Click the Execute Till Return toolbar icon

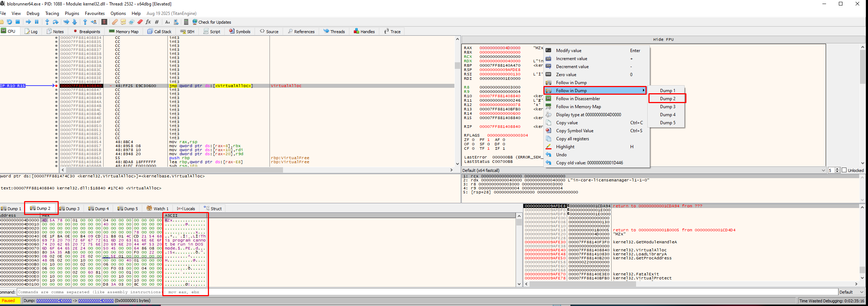point(85,22)
